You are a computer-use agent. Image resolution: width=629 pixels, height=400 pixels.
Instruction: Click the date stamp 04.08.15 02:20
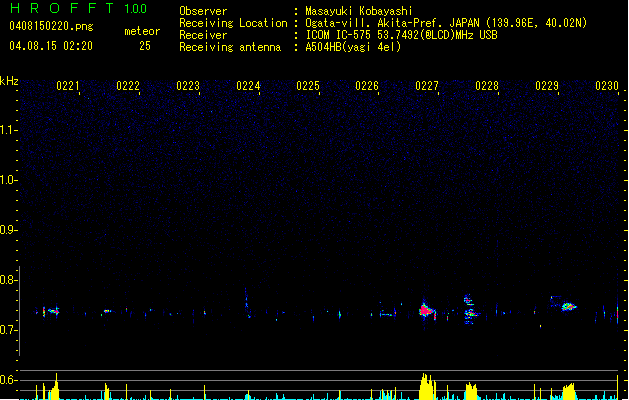[51, 46]
